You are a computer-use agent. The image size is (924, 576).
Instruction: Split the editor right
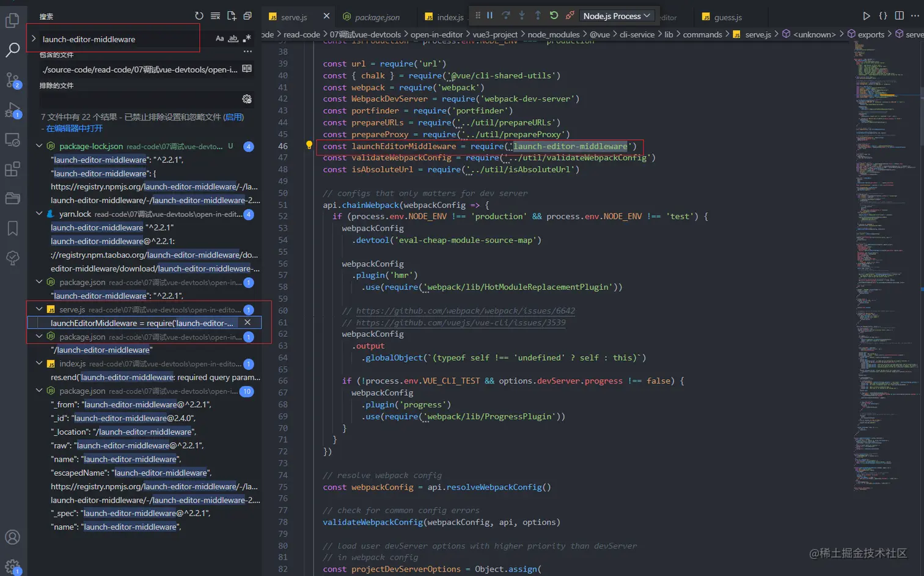[x=899, y=16]
